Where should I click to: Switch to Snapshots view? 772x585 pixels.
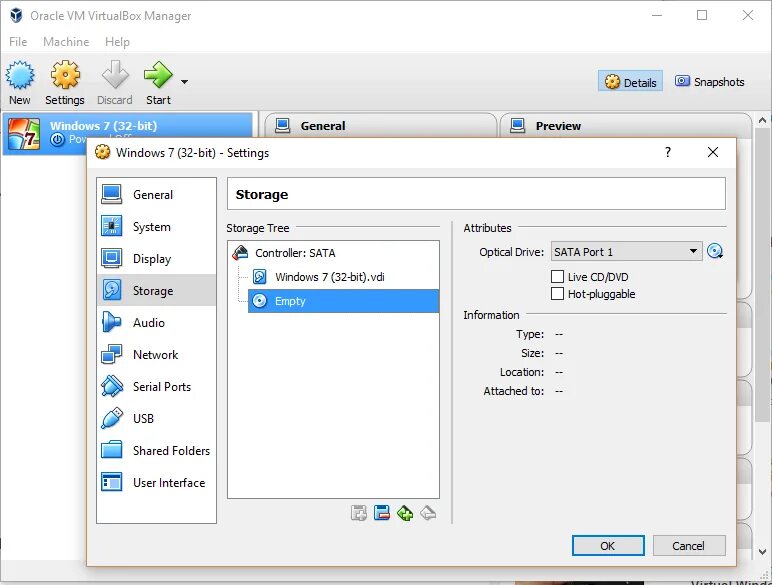(709, 82)
